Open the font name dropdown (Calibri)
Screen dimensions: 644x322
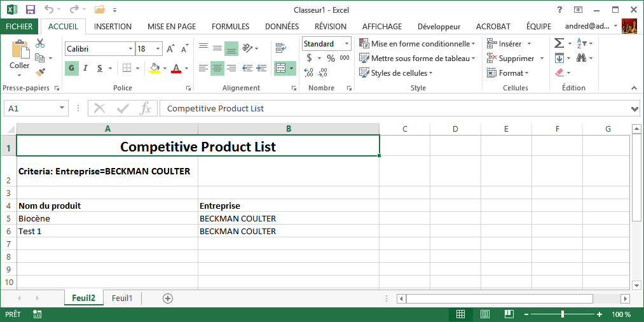tap(130, 49)
